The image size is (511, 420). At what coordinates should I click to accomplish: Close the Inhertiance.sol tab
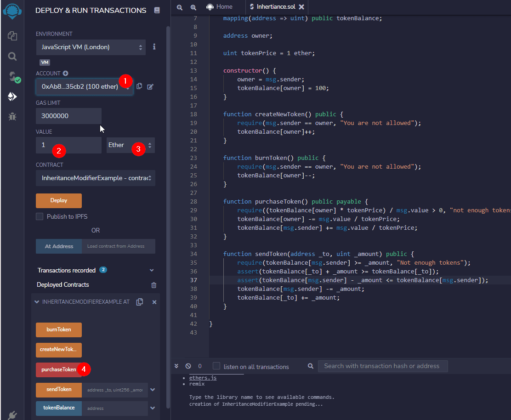coord(301,7)
